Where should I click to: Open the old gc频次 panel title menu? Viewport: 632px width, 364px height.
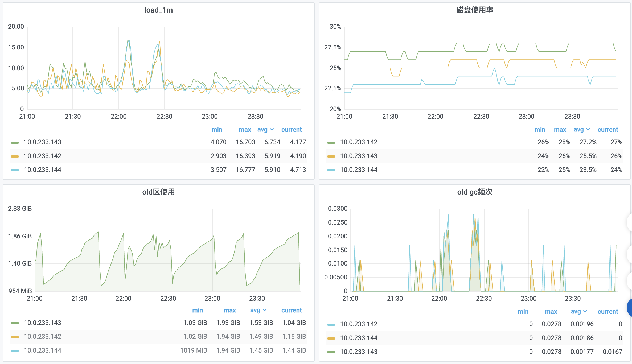pos(475,192)
